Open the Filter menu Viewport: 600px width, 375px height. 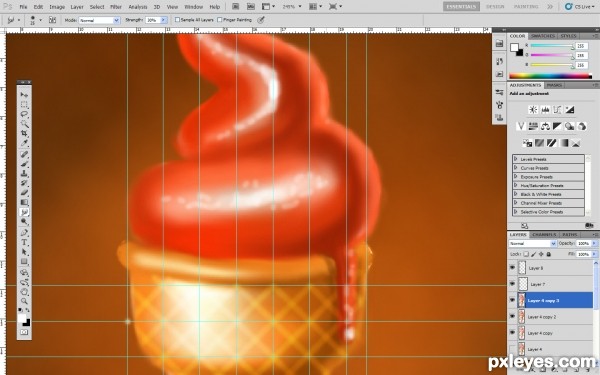tap(116, 7)
